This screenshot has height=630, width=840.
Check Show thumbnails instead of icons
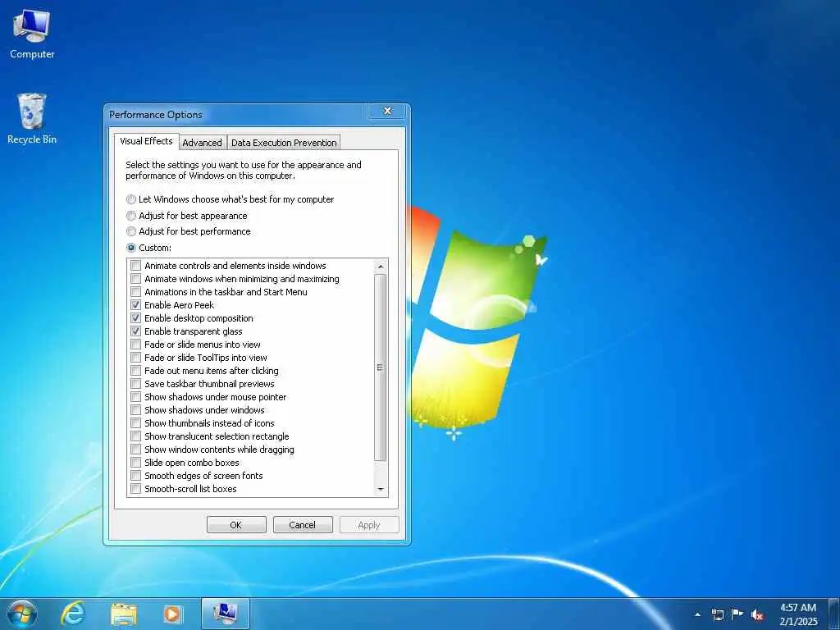pyautogui.click(x=136, y=423)
